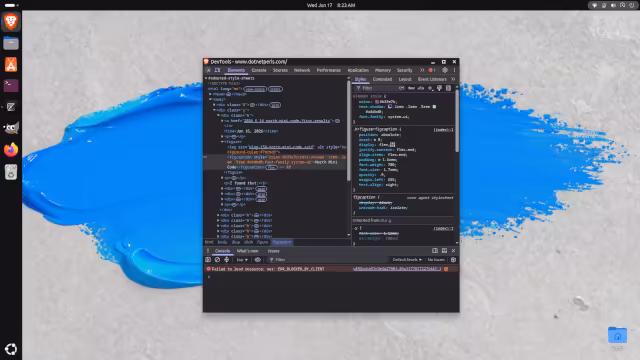Screen dimensions: 640x360
Task: Click the flex badge on figcaption
Action: pos(271,167)
